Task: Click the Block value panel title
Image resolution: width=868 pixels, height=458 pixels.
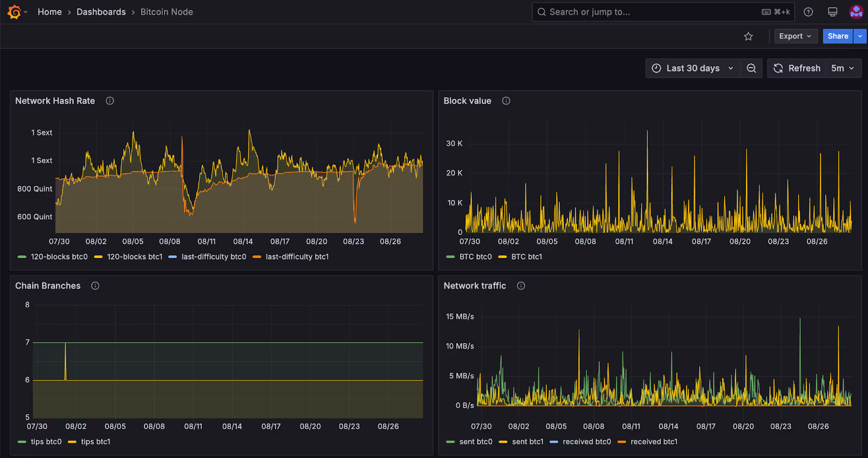Action: [467, 101]
